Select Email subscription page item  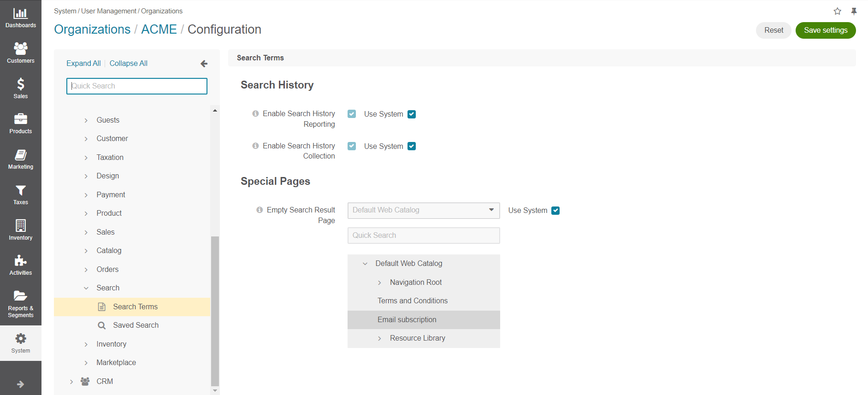point(407,320)
